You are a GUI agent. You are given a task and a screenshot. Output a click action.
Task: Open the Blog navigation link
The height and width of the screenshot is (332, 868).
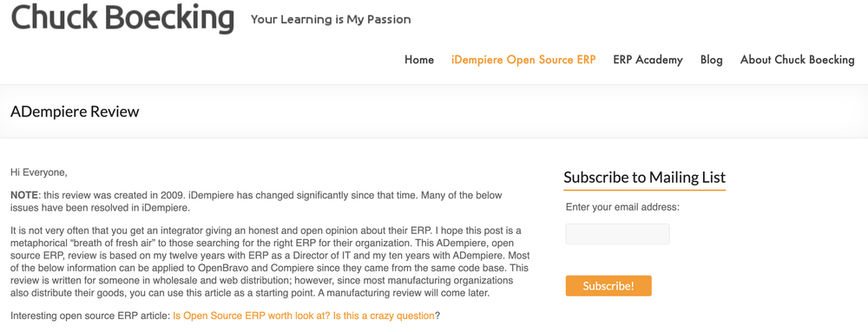[x=712, y=60]
